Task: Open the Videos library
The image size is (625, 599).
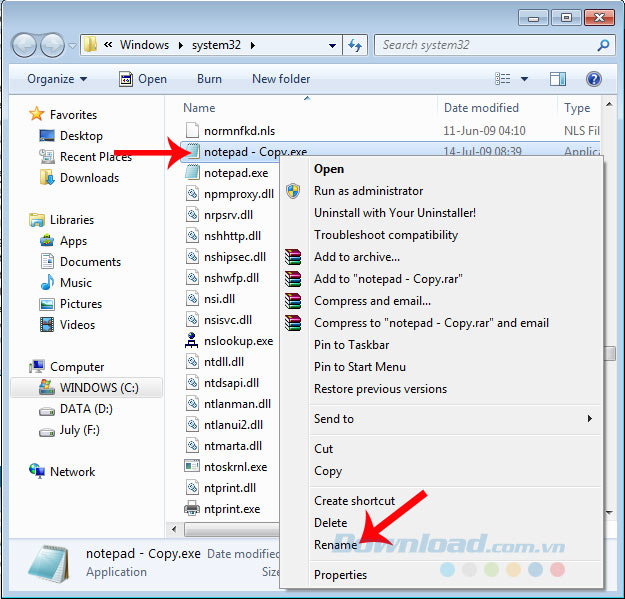Action: (67, 325)
